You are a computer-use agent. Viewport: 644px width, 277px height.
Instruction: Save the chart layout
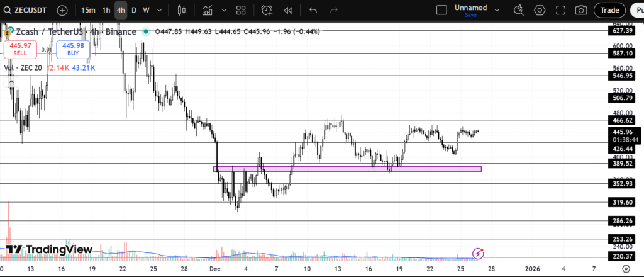pos(470,15)
